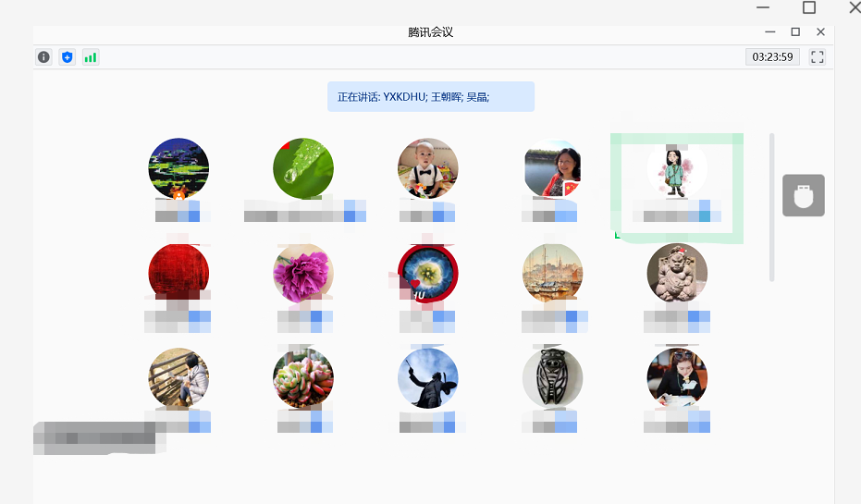Click the participant grid vertical scrollbar
Image resolution: width=861 pixels, height=504 pixels.
click(x=771, y=207)
